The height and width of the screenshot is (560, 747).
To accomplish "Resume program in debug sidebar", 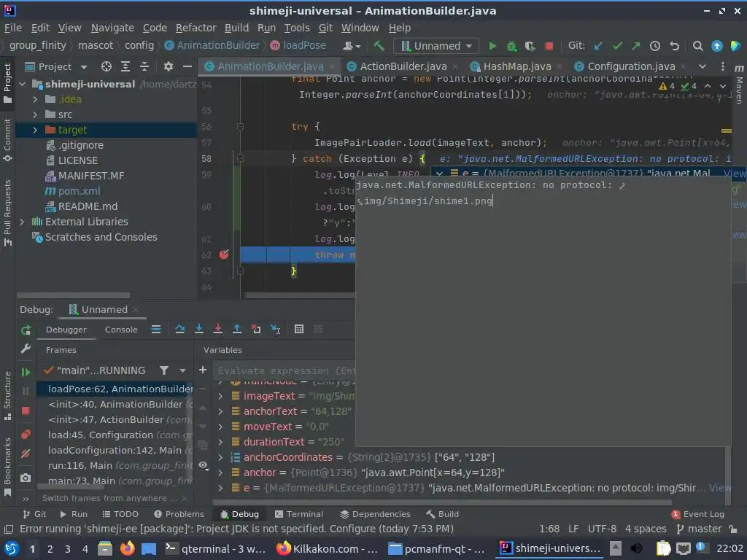I will coord(26,372).
